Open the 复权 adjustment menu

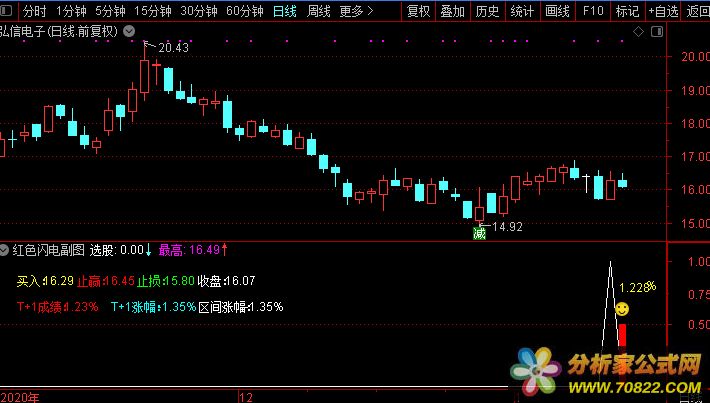418,11
